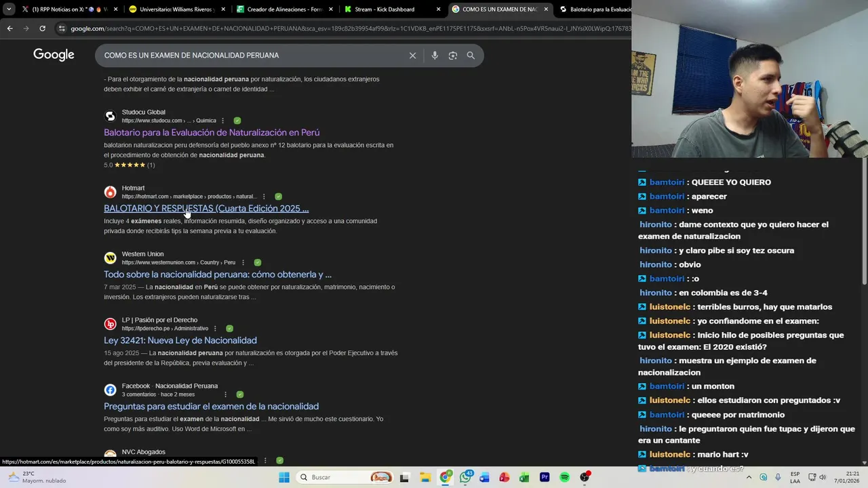Click the 5.0 star rating on Studocu

point(129,165)
